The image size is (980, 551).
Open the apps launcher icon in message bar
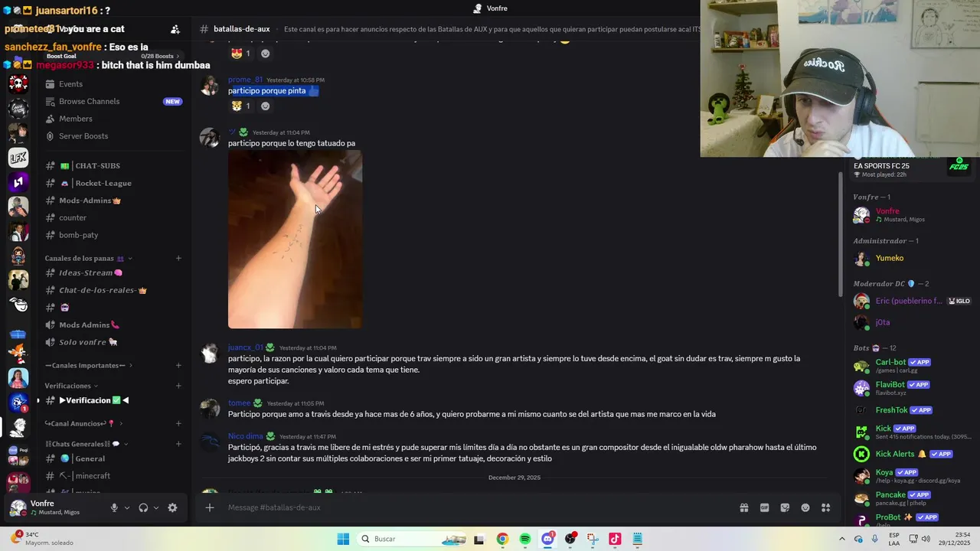click(826, 507)
